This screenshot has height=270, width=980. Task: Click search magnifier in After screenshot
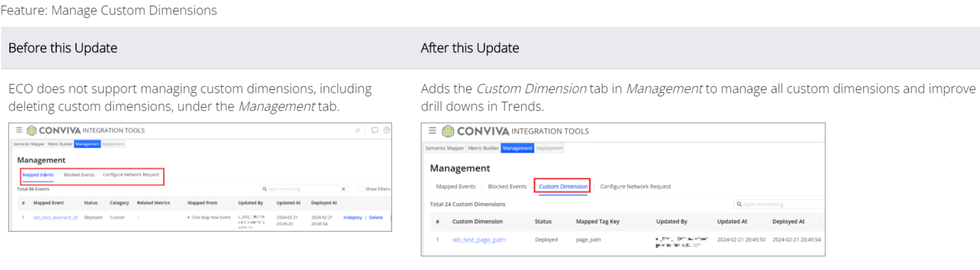pos(739,204)
